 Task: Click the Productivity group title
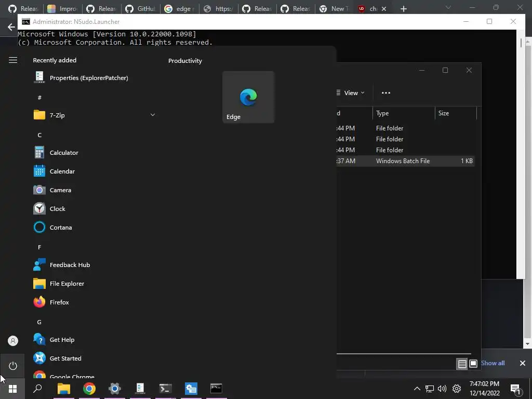[x=185, y=61]
